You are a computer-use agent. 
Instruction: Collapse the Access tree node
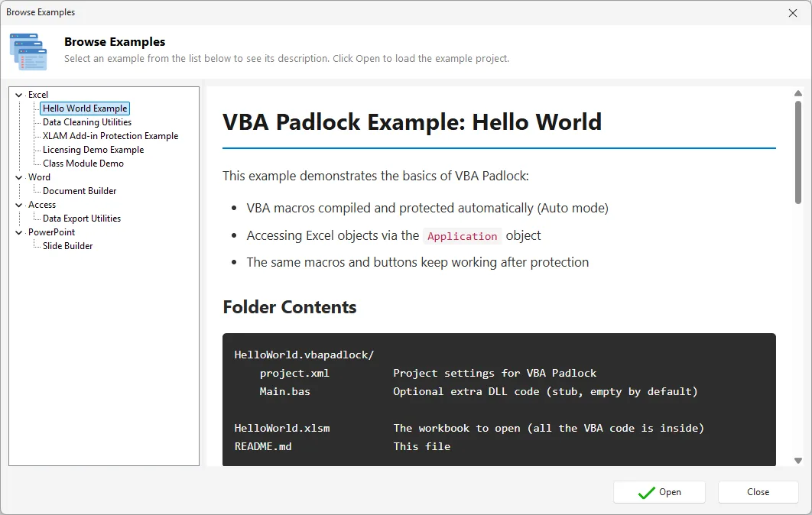coord(18,205)
